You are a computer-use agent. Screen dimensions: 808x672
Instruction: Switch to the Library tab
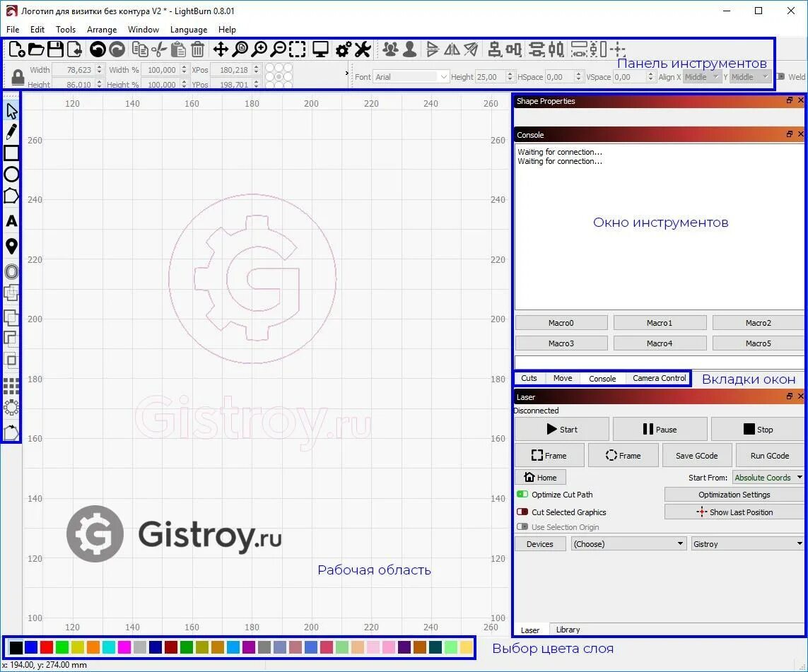568,630
